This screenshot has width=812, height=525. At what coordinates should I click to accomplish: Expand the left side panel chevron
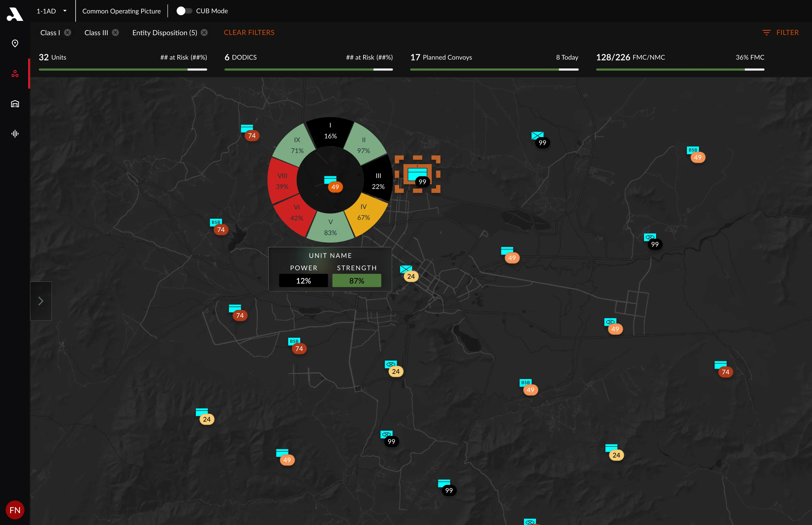click(x=41, y=301)
